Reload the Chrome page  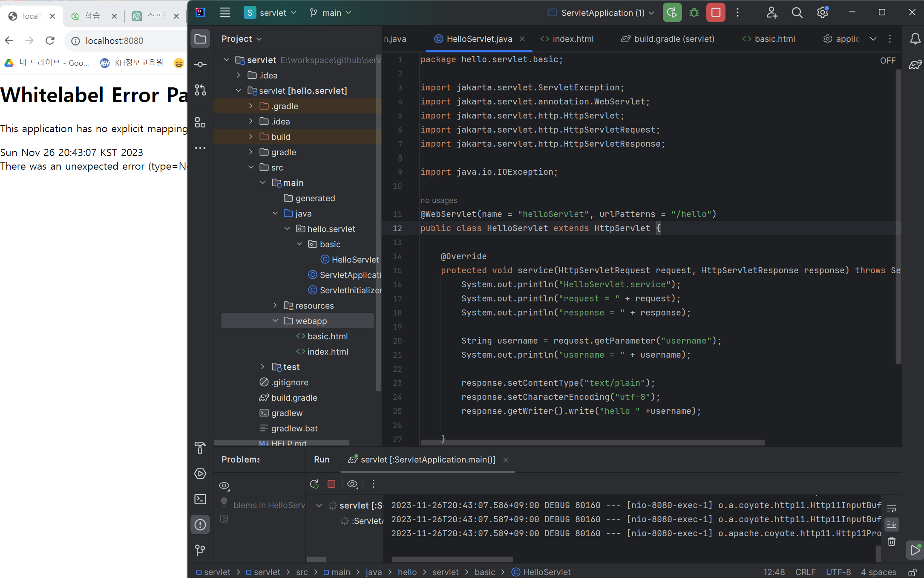(50, 40)
